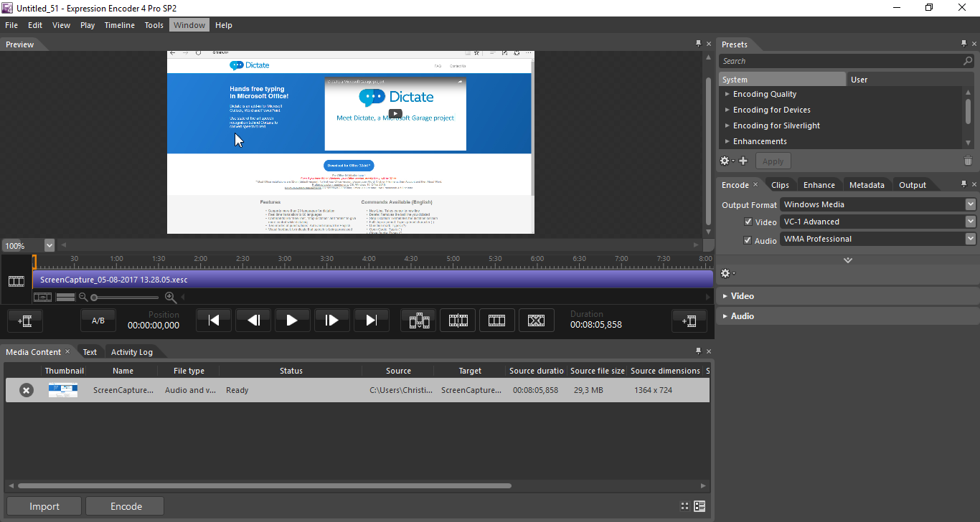Screen dimensions: 980x522
Task: Switch media list to details view
Action: (699, 506)
